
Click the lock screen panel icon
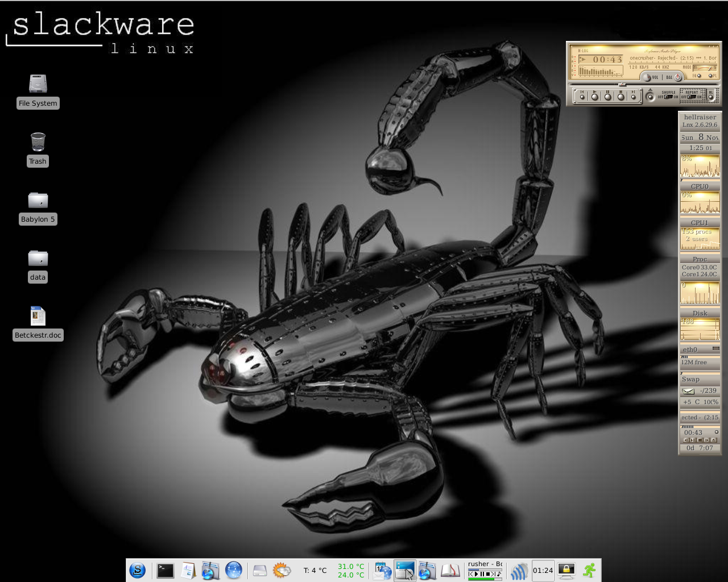(566, 570)
